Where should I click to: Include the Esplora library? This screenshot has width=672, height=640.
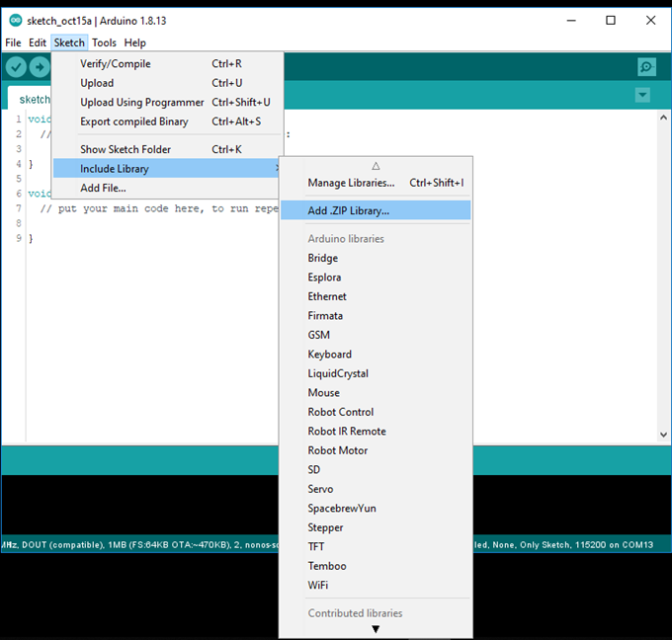pyautogui.click(x=376, y=278)
